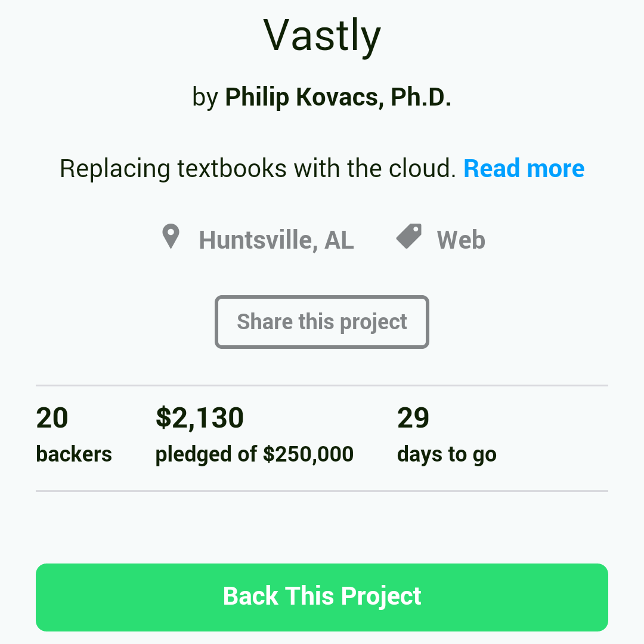Tap the green Back This Project button

[322, 597]
